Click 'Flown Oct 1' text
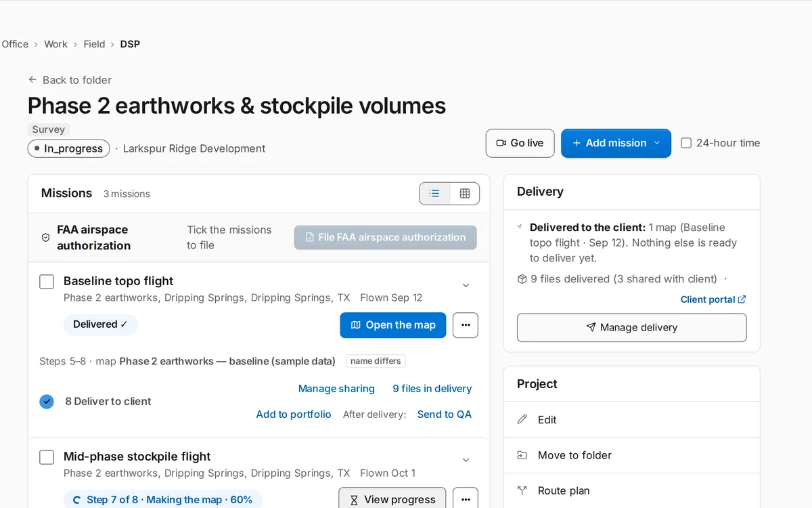Image resolution: width=812 pixels, height=508 pixels. tap(388, 473)
